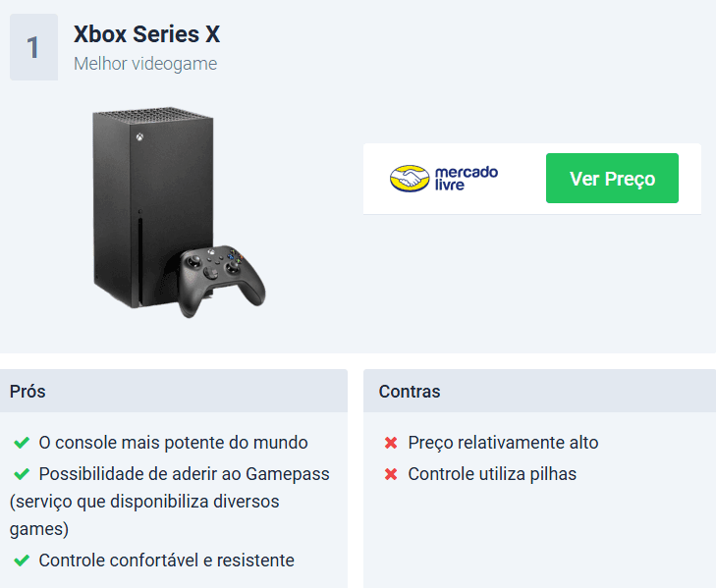Screen dimensions: 716x588
Task: Click the text Controle confortável e resistente
Action: (x=166, y=561)
